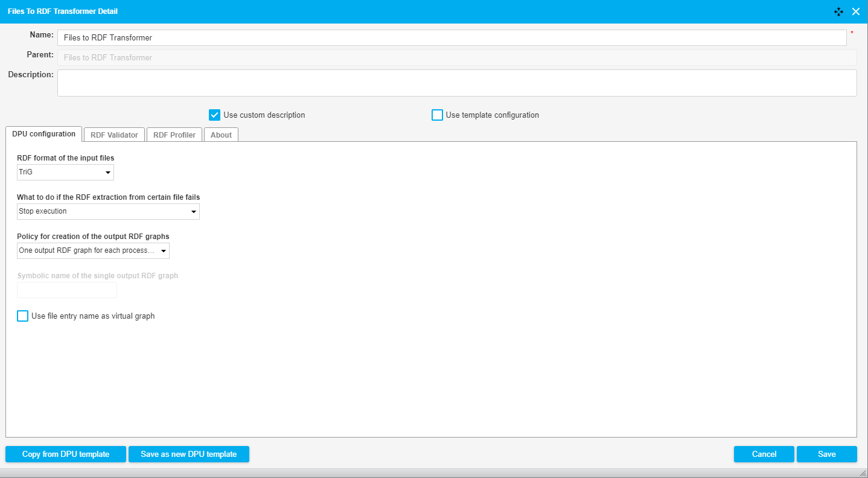Check Use file entry name as virtual graph
The width and height of the screenshot is (868, 478).
coord(23,316)
